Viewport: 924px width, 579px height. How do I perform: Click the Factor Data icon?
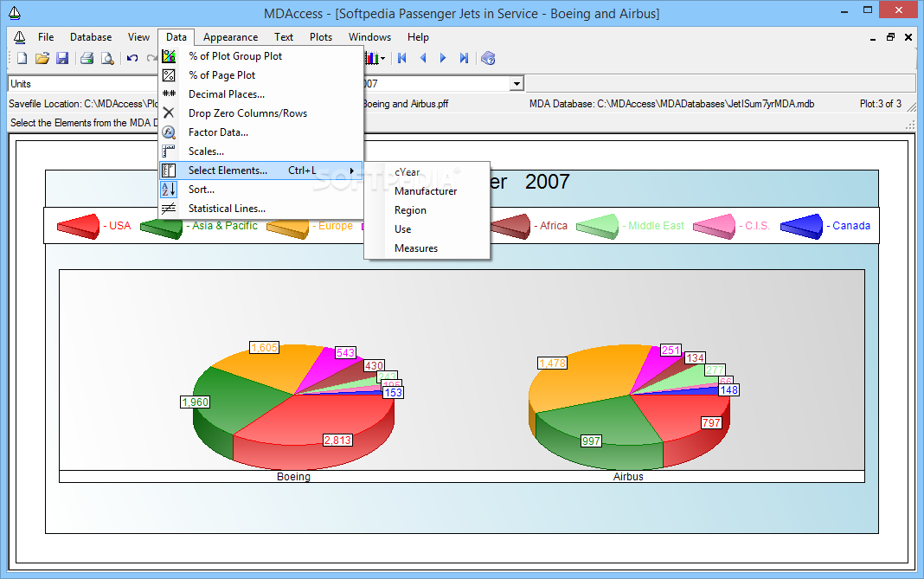[169, 132]
